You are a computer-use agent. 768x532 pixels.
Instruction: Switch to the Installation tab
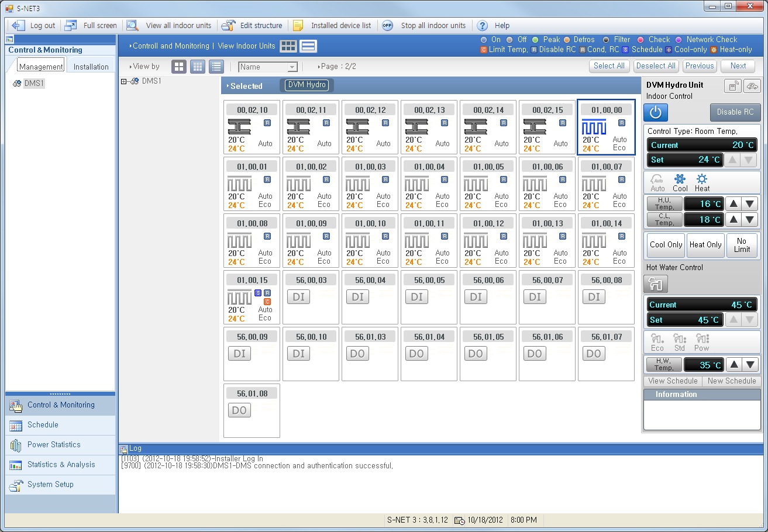click(x=91, y=67)
